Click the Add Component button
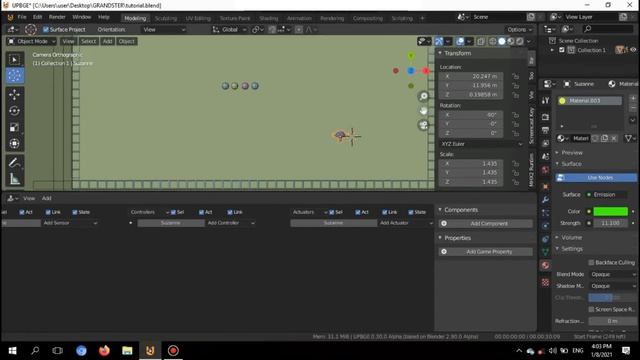This screenshot has width=640, height=360. (486, 224)
